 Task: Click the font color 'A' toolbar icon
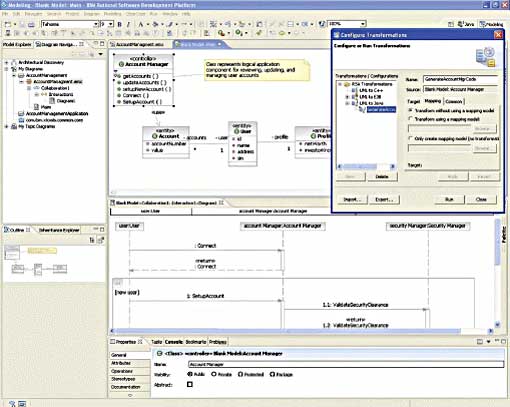[140, 24]
